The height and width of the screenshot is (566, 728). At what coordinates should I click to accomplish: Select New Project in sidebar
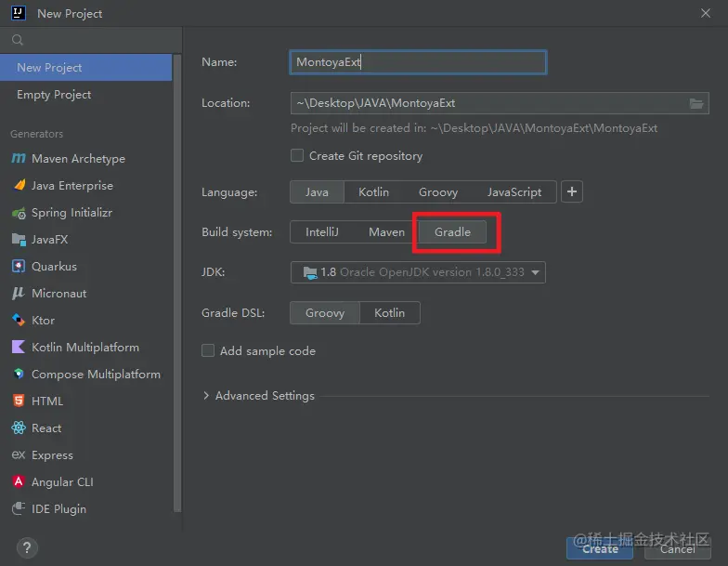coord(85,67)
